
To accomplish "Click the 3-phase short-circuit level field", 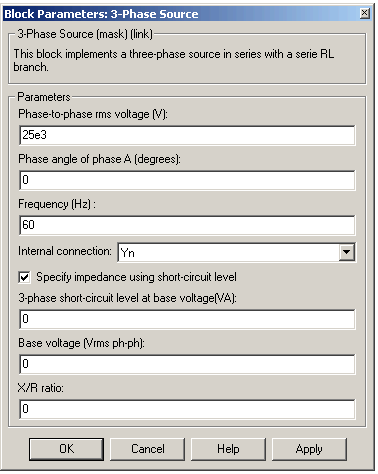I will (x=187, y=319).
